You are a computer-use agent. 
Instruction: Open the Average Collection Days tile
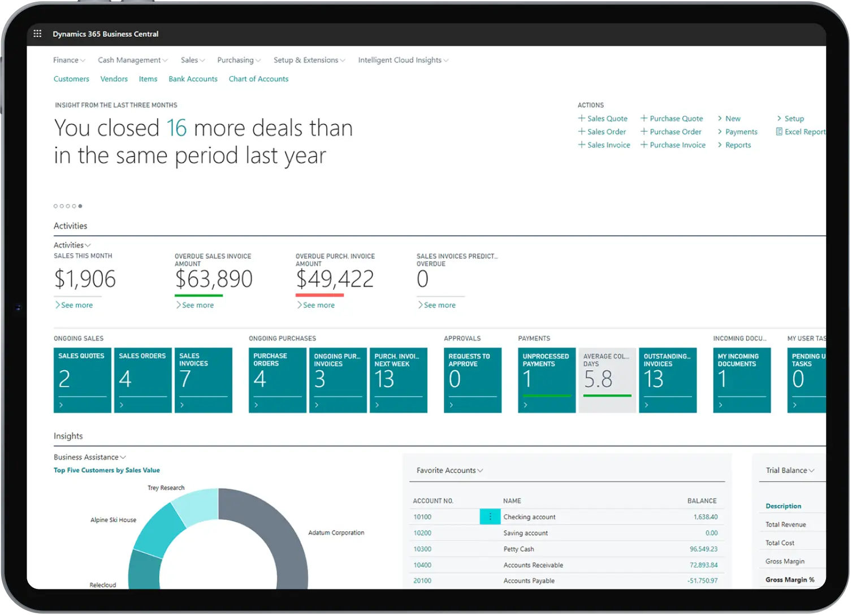point(607,380)
